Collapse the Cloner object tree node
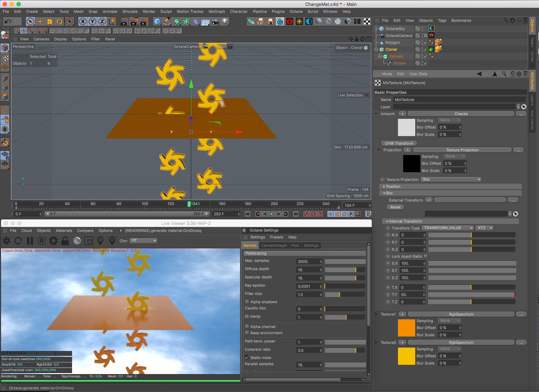Image resolution: width=539 pixels, height=392 pixels. (377, 49)
